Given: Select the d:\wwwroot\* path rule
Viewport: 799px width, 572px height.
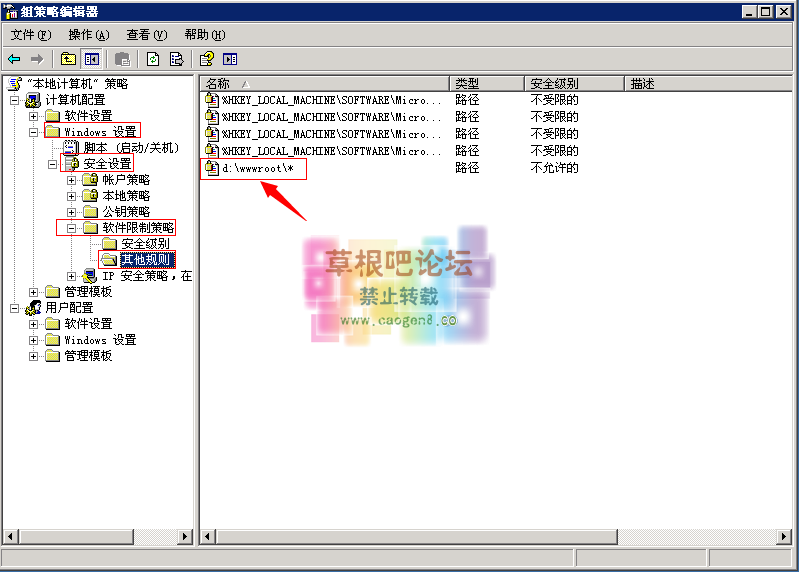Looking at the screenshot, I should (x=258, y=168).
